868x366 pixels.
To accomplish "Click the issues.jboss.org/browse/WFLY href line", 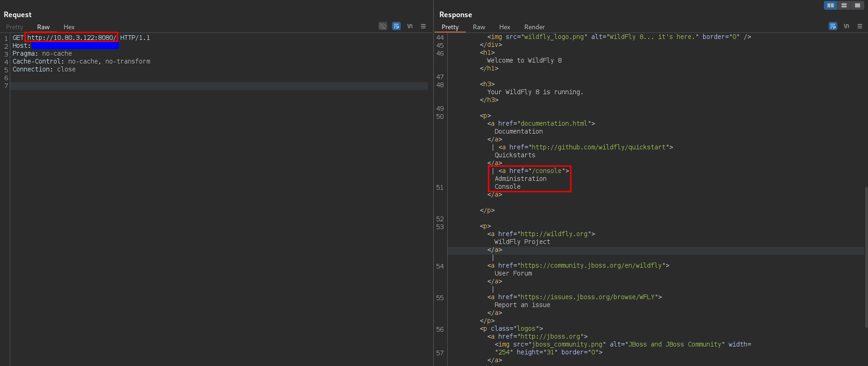I will [574, 297].
